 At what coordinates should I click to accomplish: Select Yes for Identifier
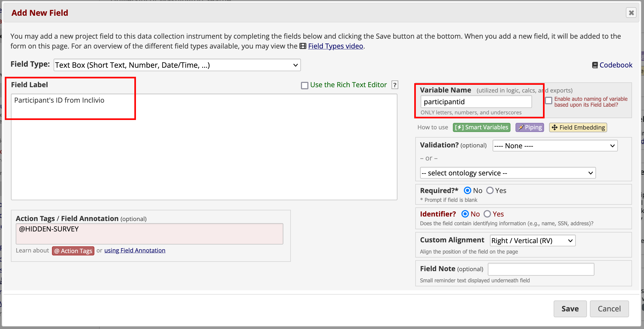487,214
